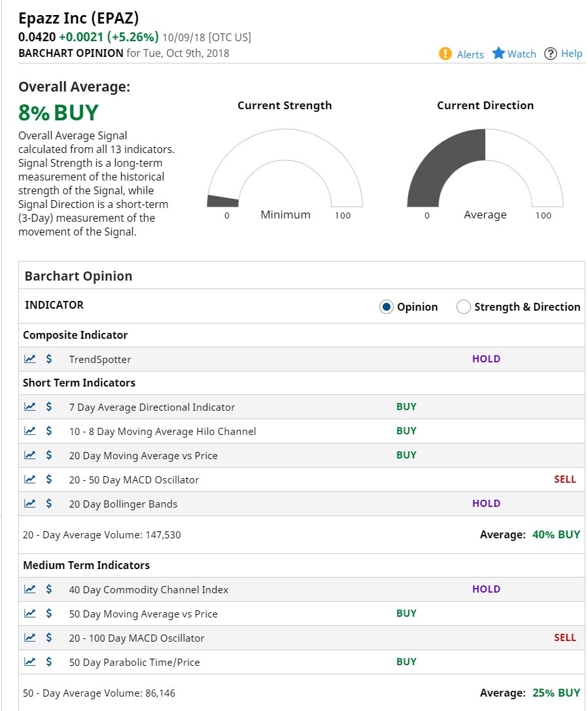Screen dimensions: 588x711
Task: Click the Current Strength gauge
Action: click(285, 169)
